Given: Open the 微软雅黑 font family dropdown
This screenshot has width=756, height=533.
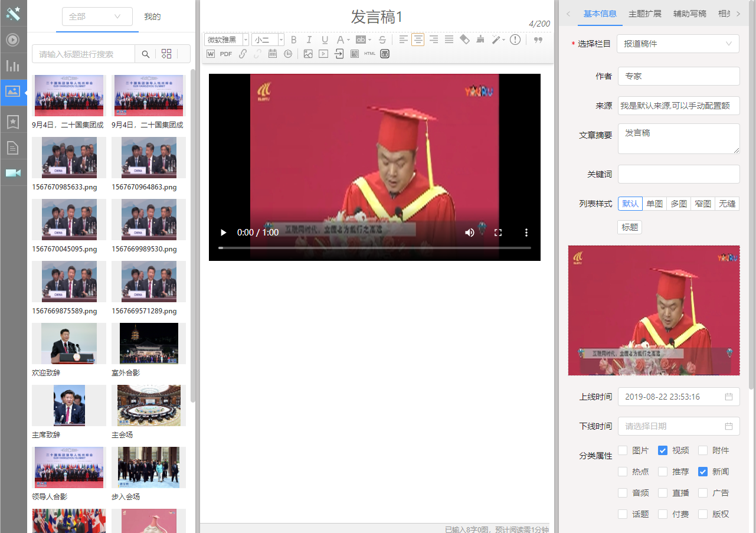Looking at the screenshot, I should (x=227, y=40).
